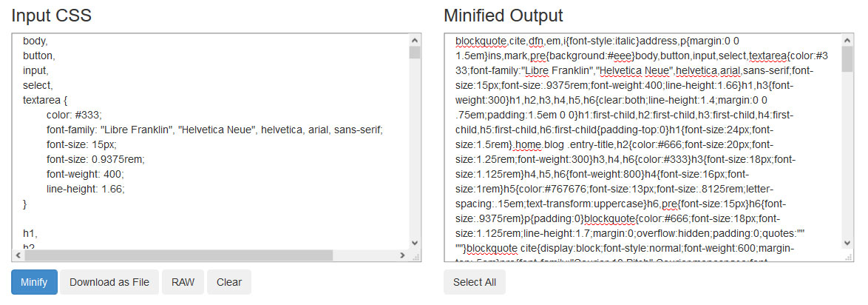Click the Minified Output scroll-up arrow

tap(847, 40)
